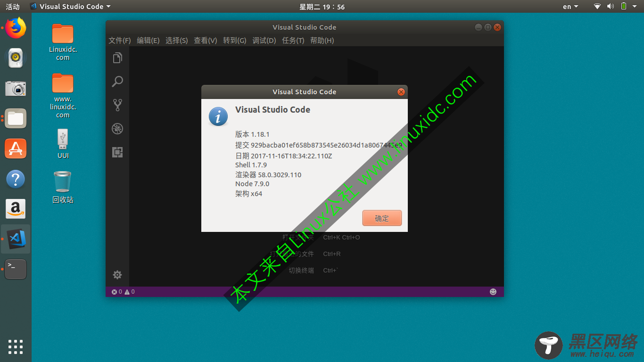Open the camera screenshot app in dock
The width and height of the screenshot is (644, 362).
(x=16, y=88)
